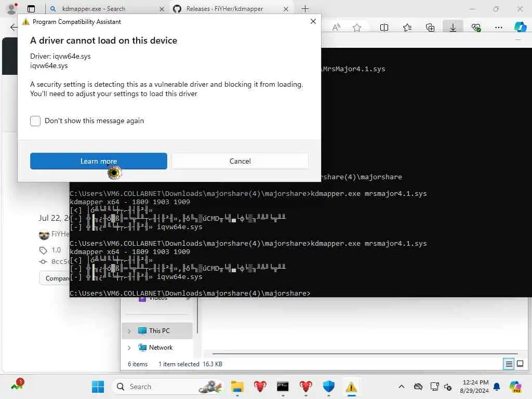
Task: Open Split screen in Edge
Action: (x=384, y=28)
